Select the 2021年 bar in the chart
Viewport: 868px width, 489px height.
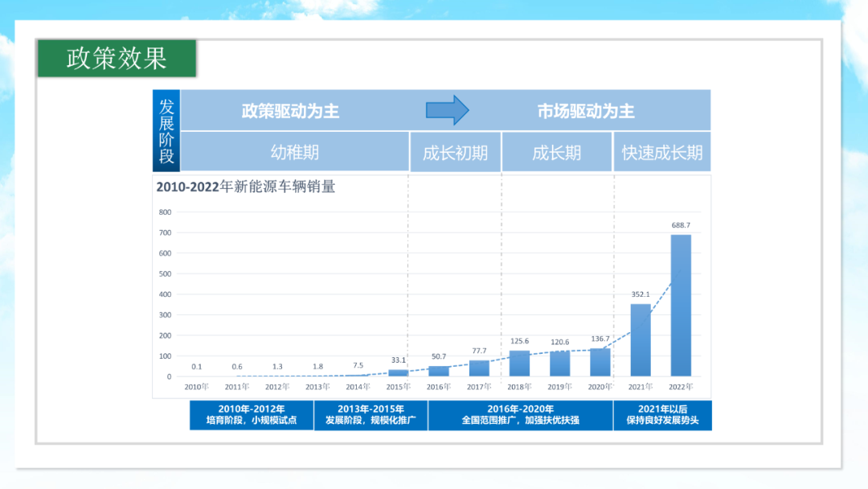641,340
